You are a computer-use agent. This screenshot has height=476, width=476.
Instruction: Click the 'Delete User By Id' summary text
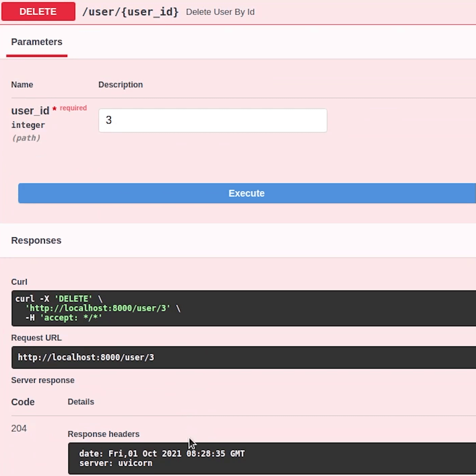220,12
